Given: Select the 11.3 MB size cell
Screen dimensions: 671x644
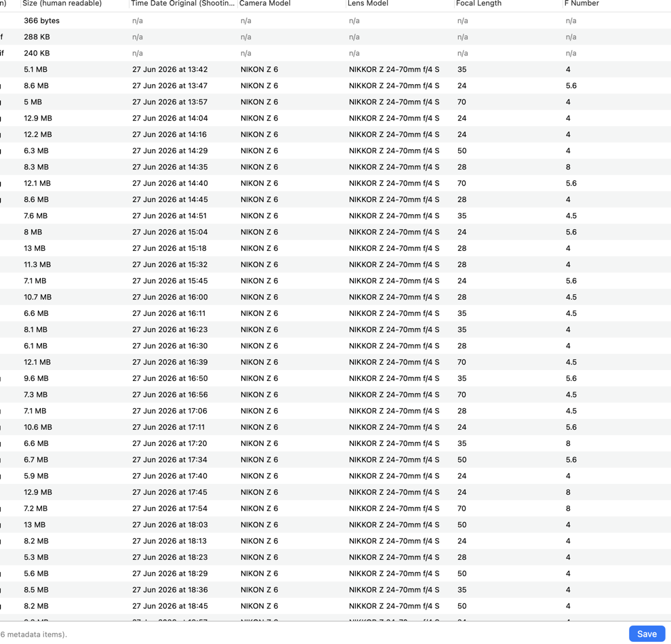Looking at the screenshot, I should tap(37, 264).
